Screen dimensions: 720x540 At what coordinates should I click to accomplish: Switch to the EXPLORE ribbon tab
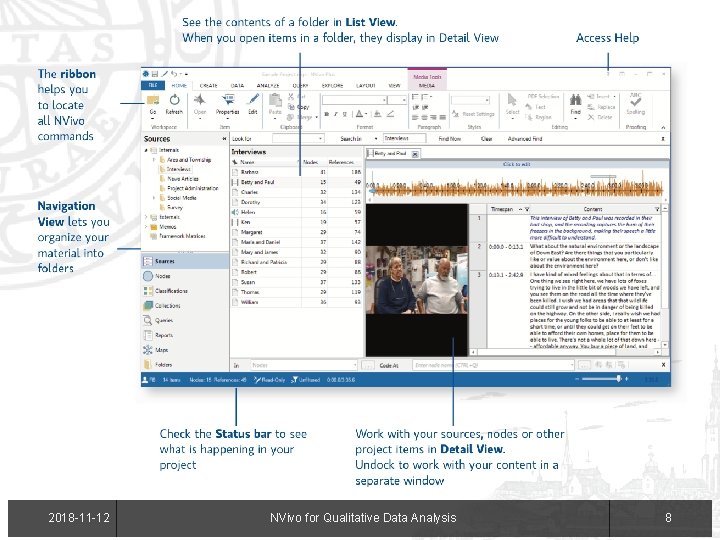click(x=332, y=85)
